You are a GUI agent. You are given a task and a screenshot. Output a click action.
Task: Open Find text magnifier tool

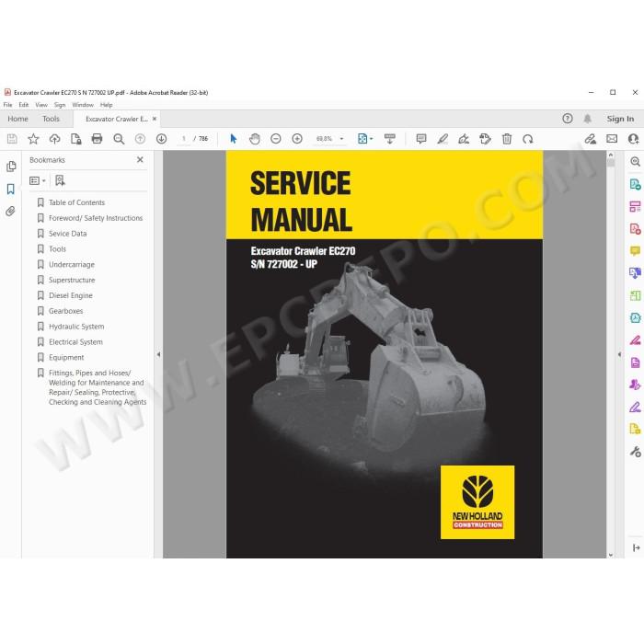(119, 139)
